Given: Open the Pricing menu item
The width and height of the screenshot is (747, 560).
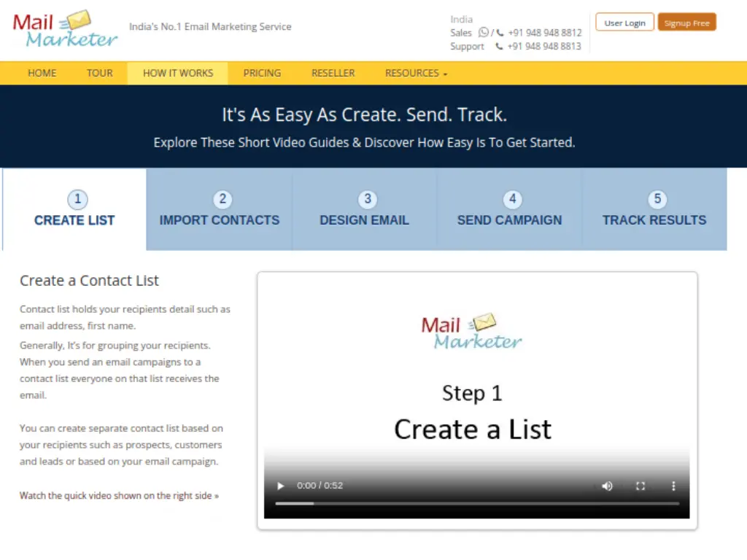Looking at the screenshot, I should (262, 73).
